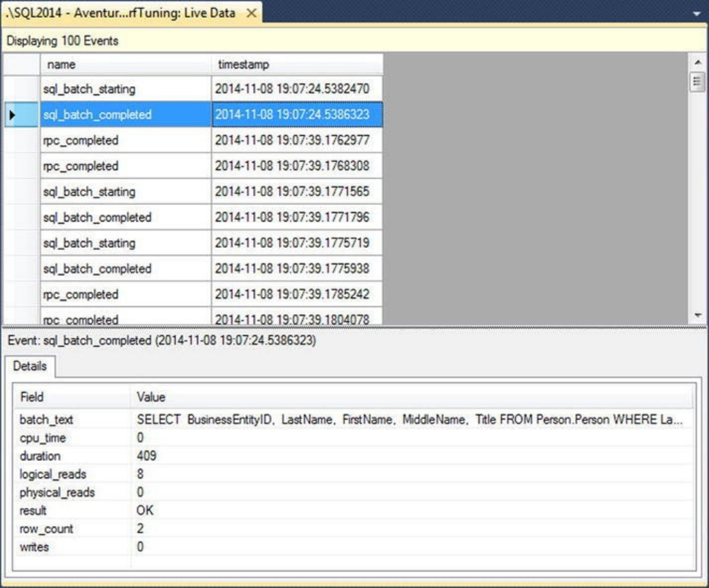Click the duration value 409
The height and width of the screenshot is (588, 709).
coord(146,455)
